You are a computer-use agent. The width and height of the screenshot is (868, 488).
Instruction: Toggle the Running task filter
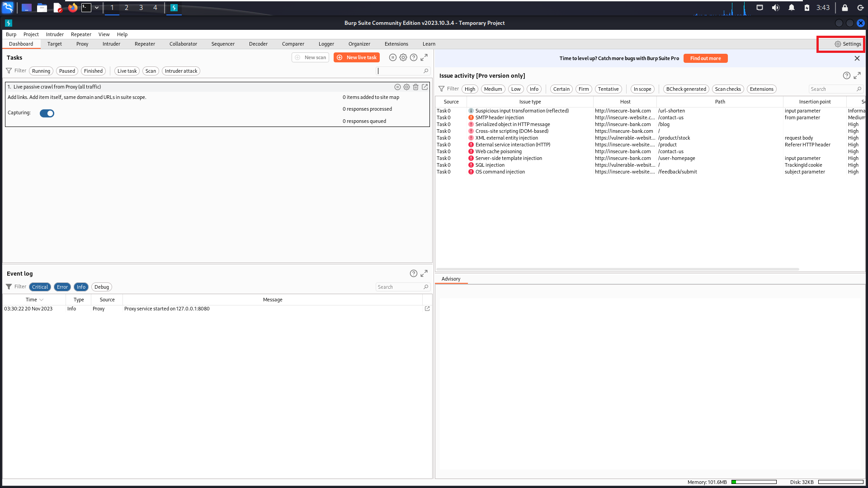[41, 71]
